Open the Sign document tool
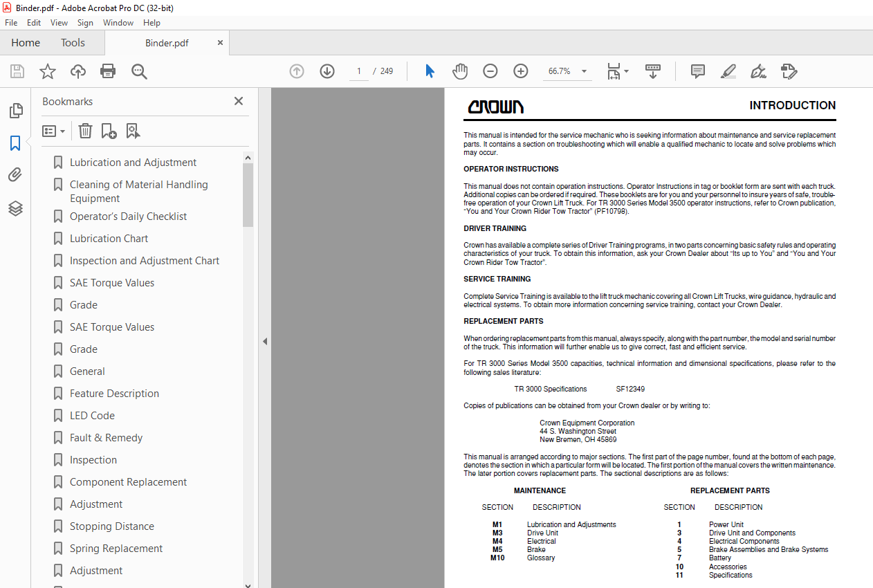Viewport: 873px width, 588px height. [x=758, y=71]
